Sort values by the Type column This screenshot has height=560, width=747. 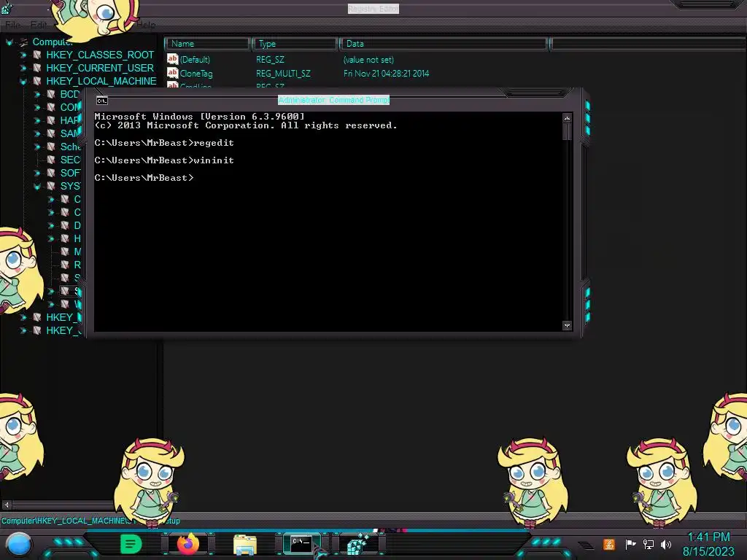[x=295, y=44]
